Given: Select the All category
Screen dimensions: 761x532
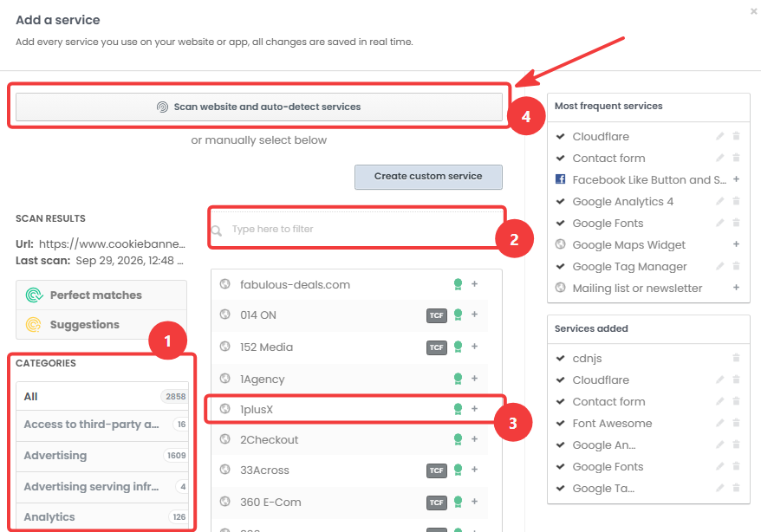Looking at the screenshot, I should [102, 396].
